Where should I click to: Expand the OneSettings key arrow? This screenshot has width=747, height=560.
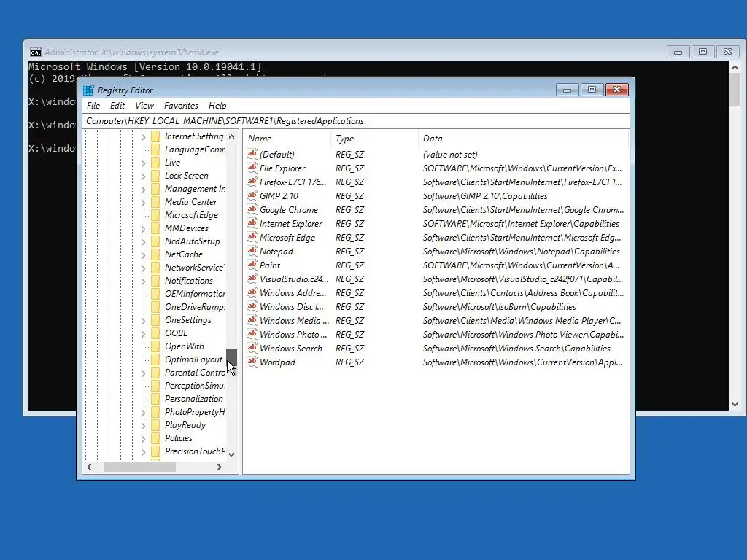coord(144,321)
